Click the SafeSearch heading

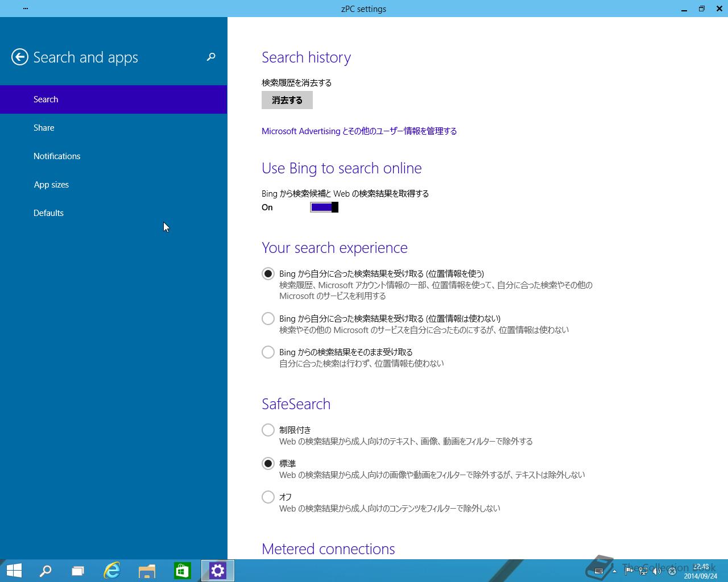pyautogui.click(x=296, y=404)
